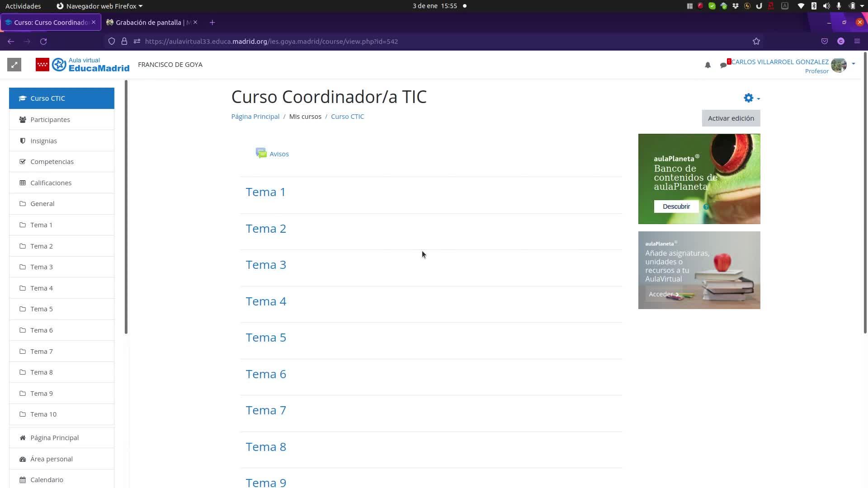
Task: Open Navegador web Firefox app menu
Action: (x=99, y=6)
